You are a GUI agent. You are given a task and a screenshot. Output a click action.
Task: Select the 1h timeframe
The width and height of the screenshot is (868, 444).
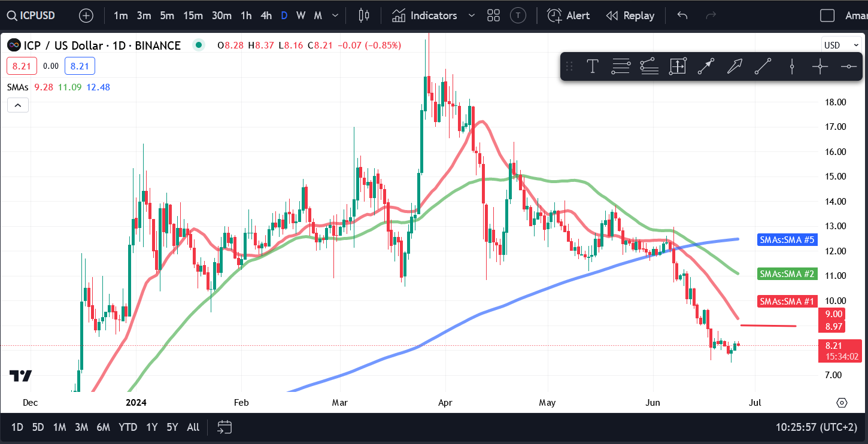pos(246,16)
